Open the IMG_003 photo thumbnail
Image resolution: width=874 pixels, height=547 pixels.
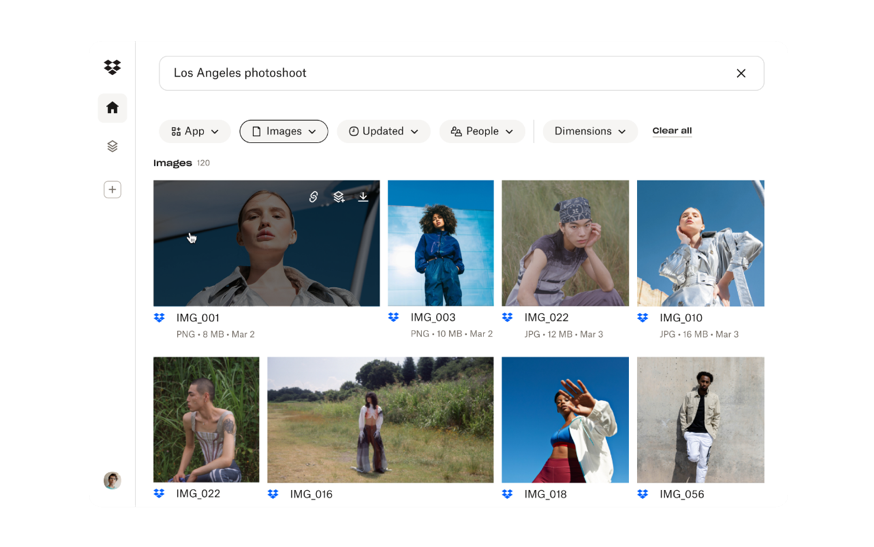(440, 243)
